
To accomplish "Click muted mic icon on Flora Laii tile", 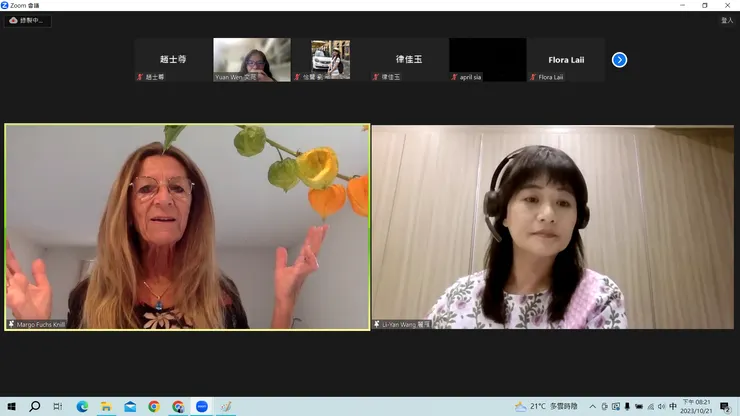I will [533, 77].
